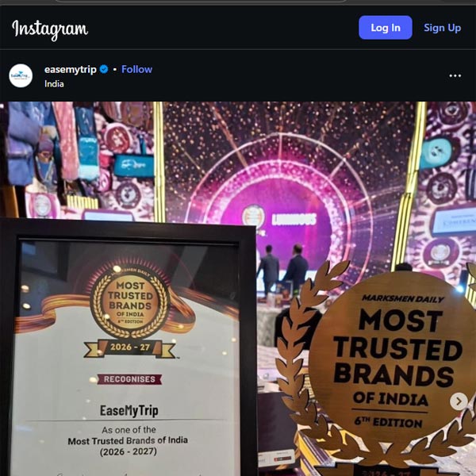Viewport: 476px width, 476px height.
Task: Click the 6th Edition text on trophy
Action: pyautogui.click(x=388, y=422)
